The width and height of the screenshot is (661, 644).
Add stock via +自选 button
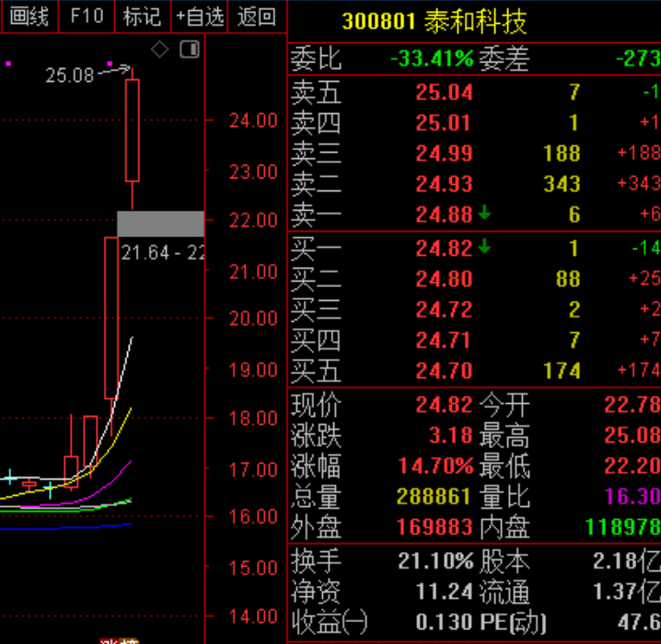pos(200,17)
